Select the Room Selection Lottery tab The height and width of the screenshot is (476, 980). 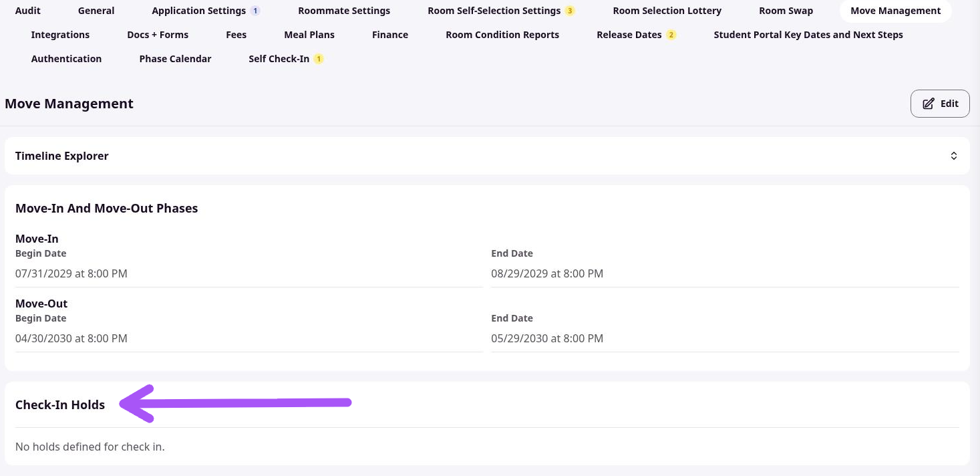667,11
